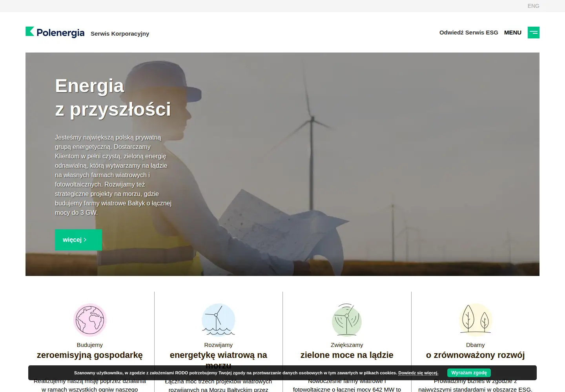Click energetykę wiatrową na morzu heading
Screen dimensions: 565x392
click(219, 360)
